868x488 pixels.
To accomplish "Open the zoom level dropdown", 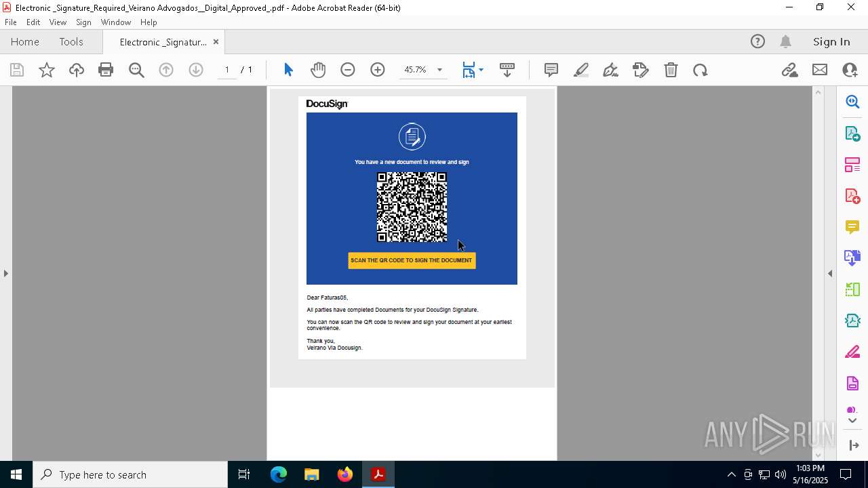I will coord(439,70).
